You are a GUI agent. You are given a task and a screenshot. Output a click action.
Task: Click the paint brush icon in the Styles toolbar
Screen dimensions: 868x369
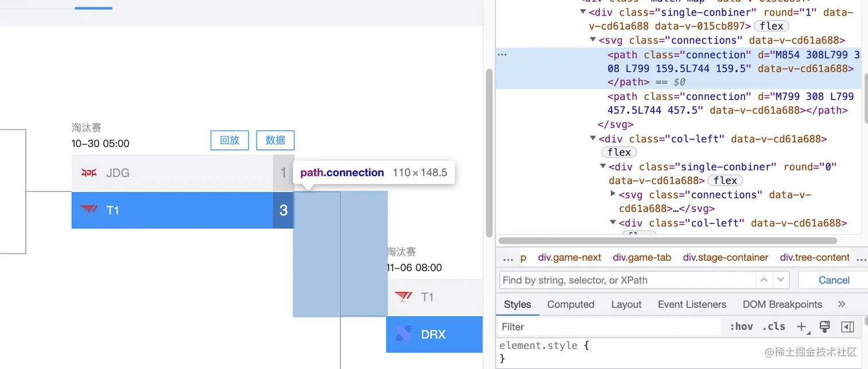tap(825, 326)
